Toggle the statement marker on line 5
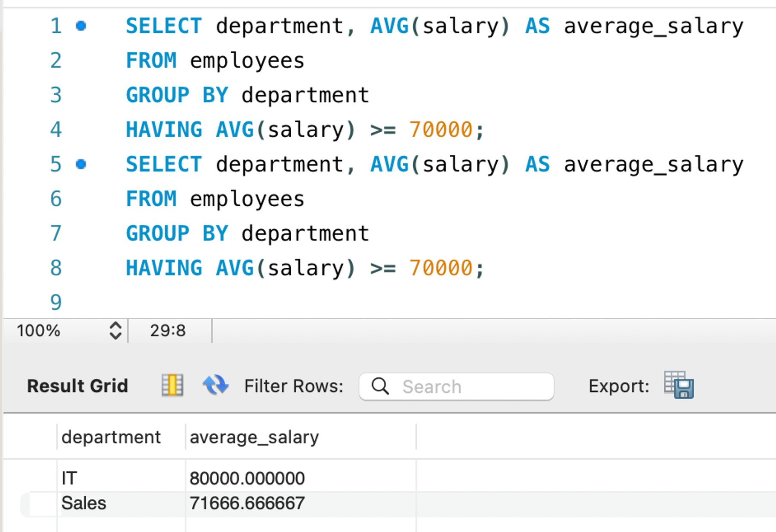This screenshot has width=776, height=532. (81, 164)
